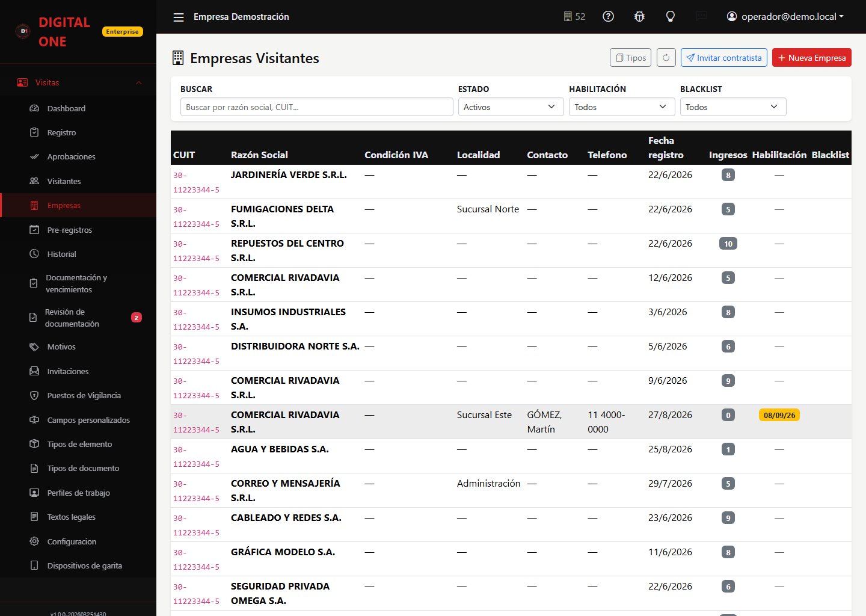Click the Motivos tag icon
Image resolution: width=866 pixels, height=616 pixels.
[x=34, y=347]
